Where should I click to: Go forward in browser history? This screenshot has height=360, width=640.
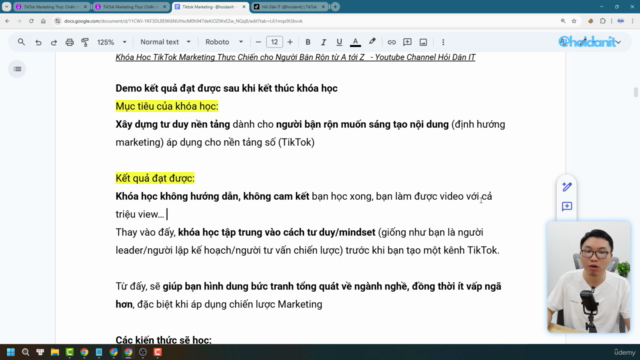19,21
